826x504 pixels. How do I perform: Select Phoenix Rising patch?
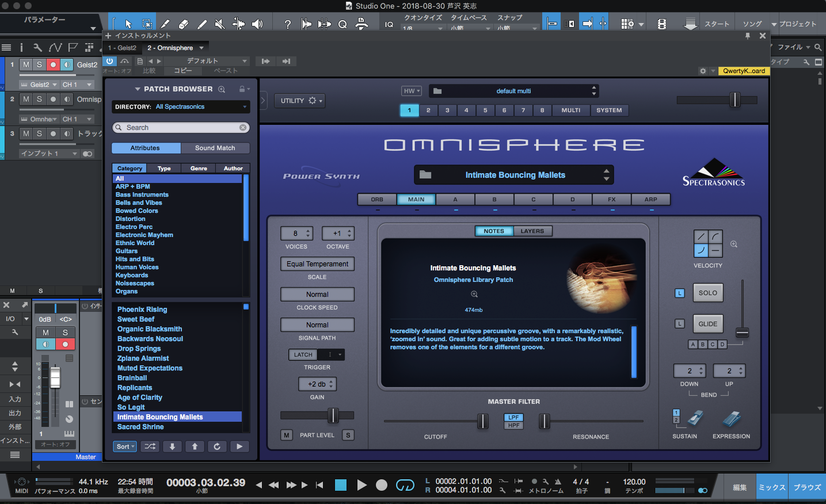[x=142, y=310]
